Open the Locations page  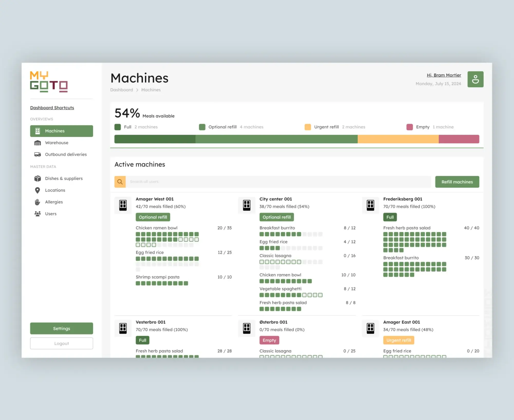[55, 190]
